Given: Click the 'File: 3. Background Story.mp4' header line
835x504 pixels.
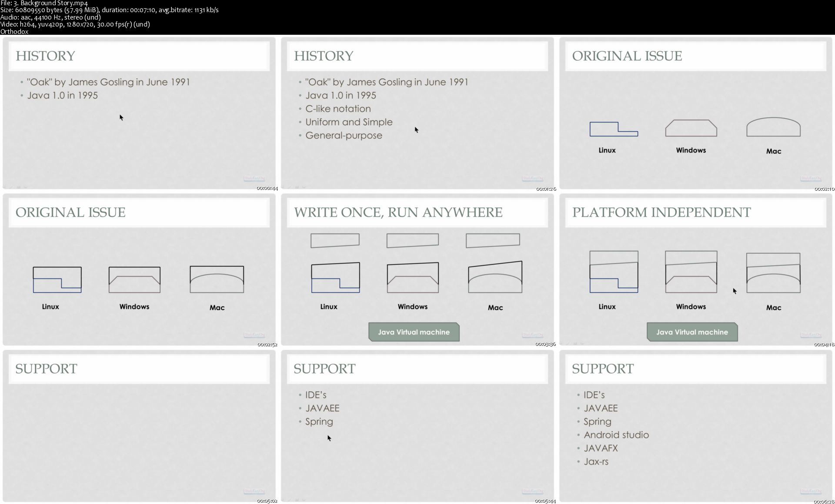Looking at the screenshot, I should 44,3.
